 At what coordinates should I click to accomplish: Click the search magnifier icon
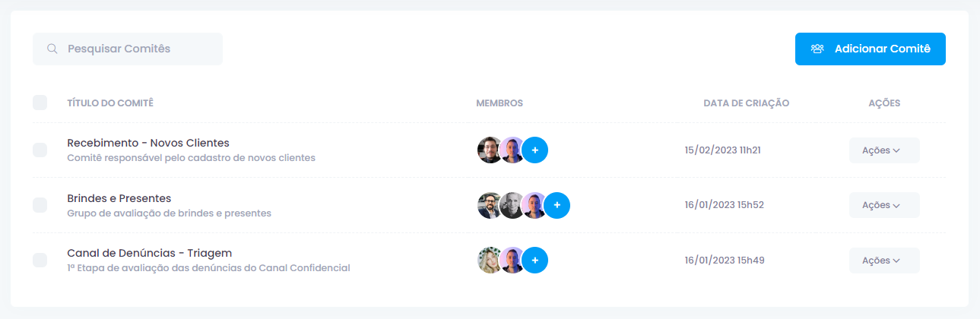tap(52, 49)
